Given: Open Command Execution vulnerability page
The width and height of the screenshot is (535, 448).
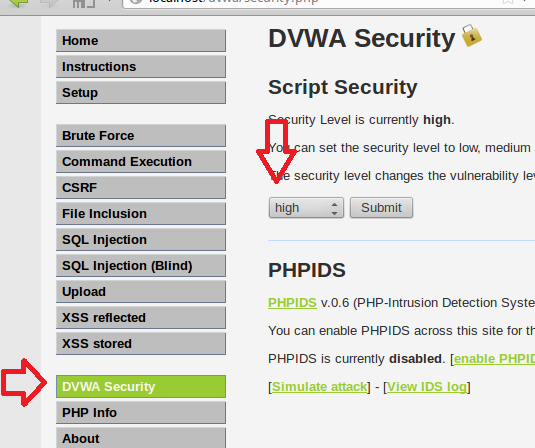Looking at the screenshot, I should point(141,161).
